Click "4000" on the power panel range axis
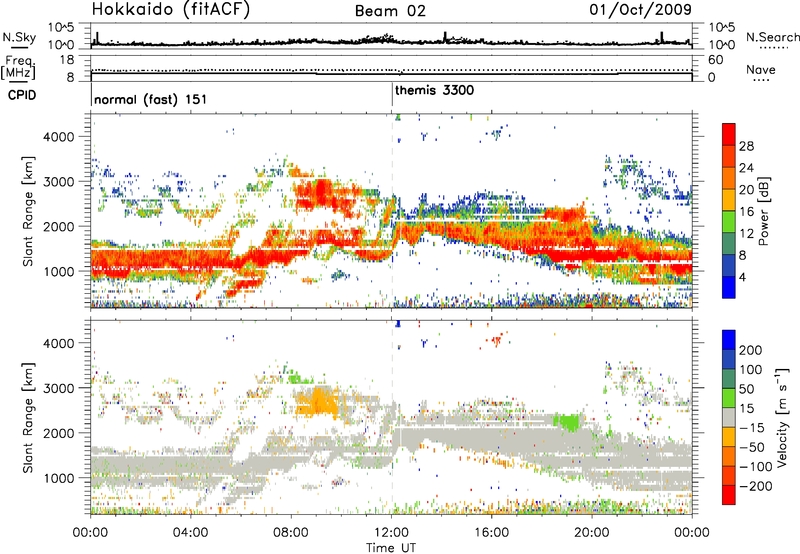The height and width of the screenshot is (554, 800). 58,137
